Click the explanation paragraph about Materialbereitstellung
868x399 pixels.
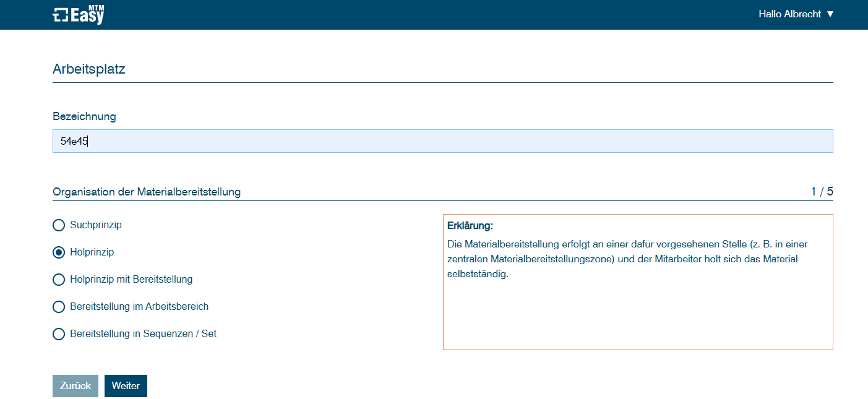pos(627,259)
